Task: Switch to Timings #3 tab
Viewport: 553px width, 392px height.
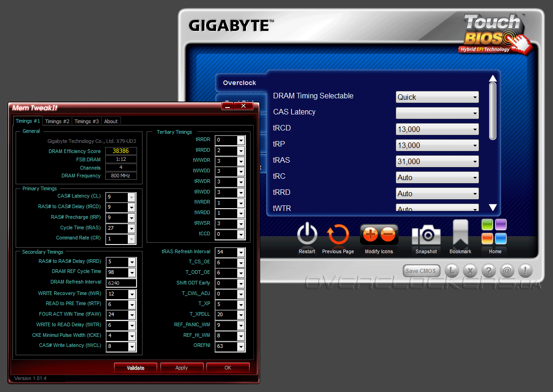Action: 86,121
